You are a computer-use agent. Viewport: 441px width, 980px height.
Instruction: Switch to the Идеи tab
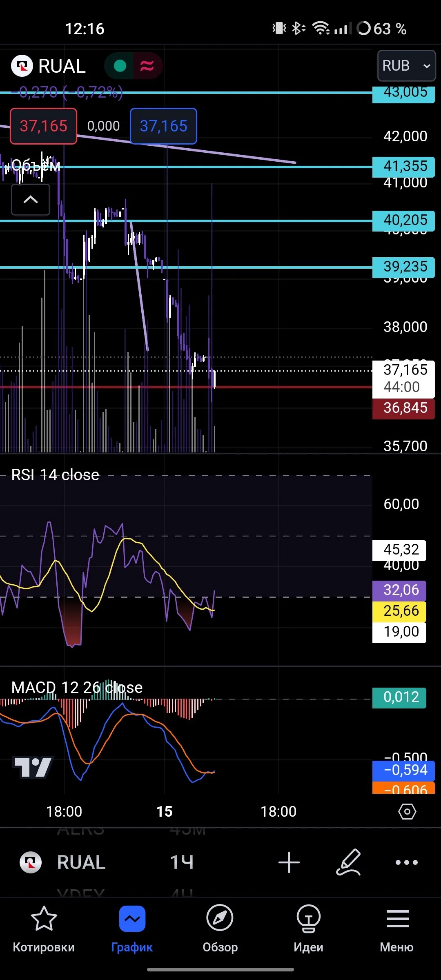coord(308,929)
